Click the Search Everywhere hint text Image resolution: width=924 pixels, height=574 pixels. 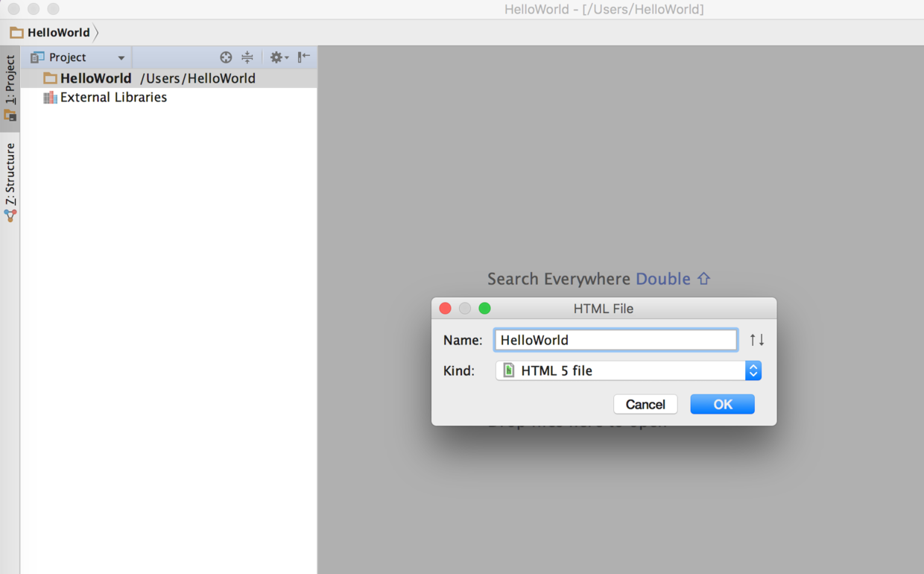(x=559, y=279)
